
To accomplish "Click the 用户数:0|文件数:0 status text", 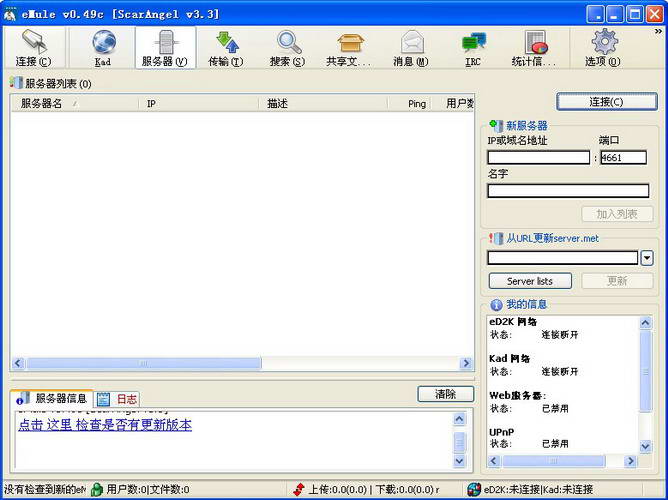I will (x=148, y=490).
